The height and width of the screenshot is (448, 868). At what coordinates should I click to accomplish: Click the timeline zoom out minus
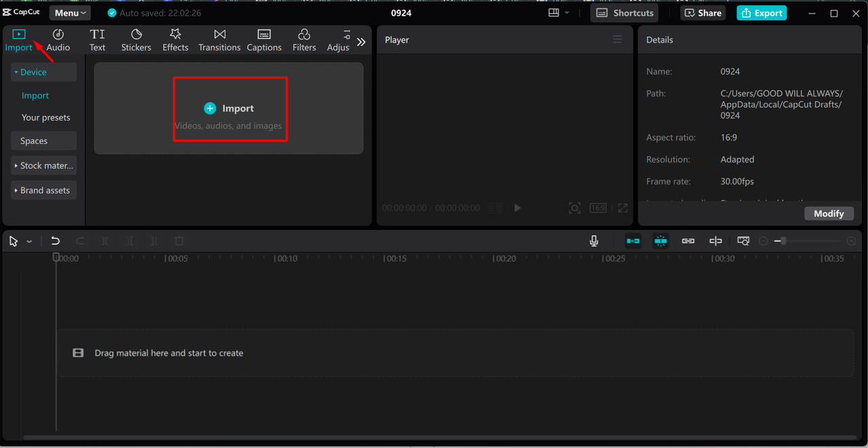763,241
